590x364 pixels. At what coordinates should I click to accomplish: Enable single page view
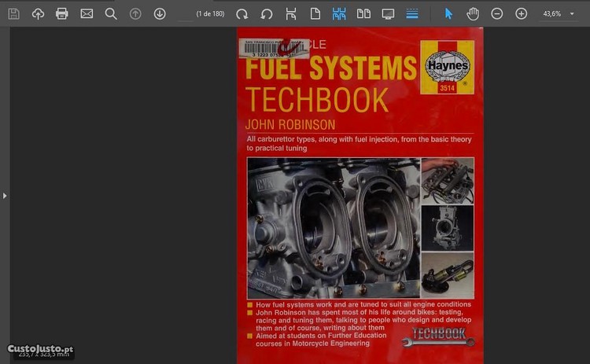(x=315, y=14)
